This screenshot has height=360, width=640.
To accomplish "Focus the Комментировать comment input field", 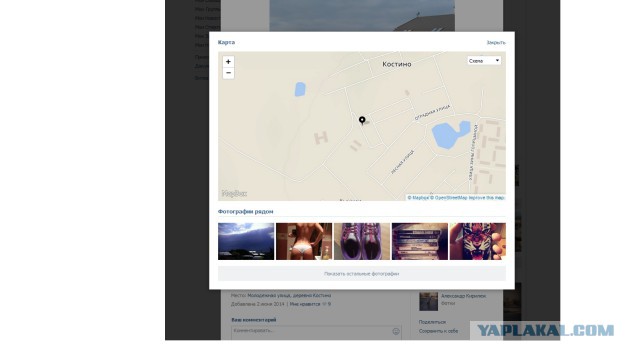I will pos(316,332).
